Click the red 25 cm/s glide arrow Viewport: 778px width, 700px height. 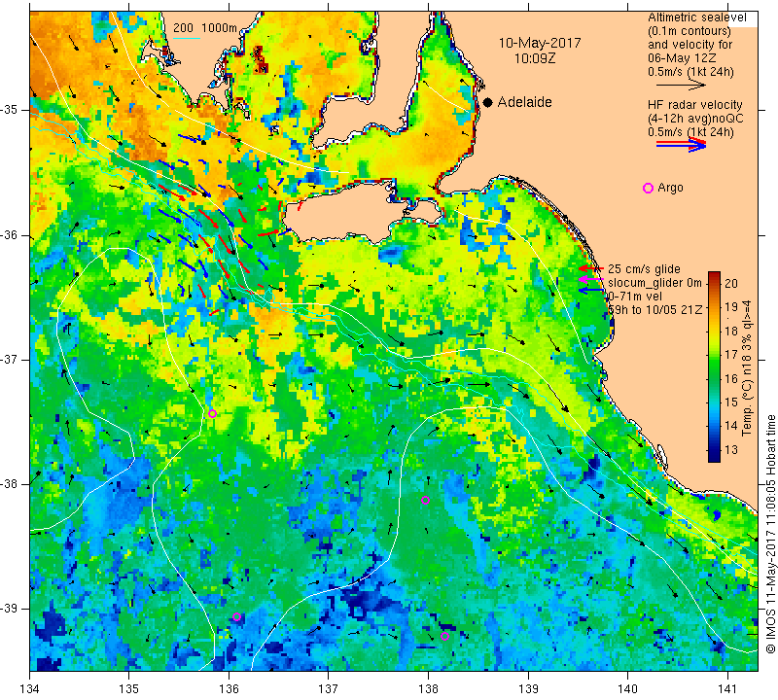click(x=591, y=269)
